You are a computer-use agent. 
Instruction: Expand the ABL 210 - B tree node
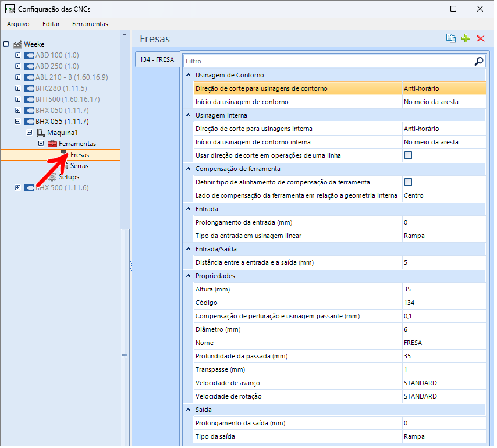pyautogui.click(x=17, y=77)
